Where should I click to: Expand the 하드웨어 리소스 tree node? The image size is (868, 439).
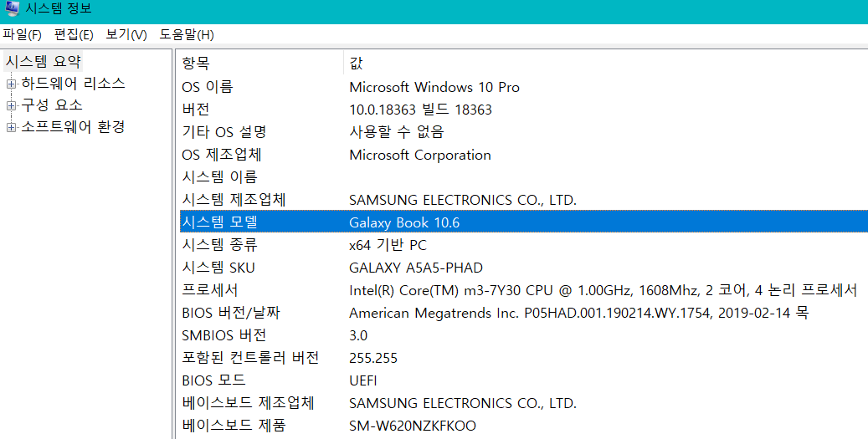(11, 84)
